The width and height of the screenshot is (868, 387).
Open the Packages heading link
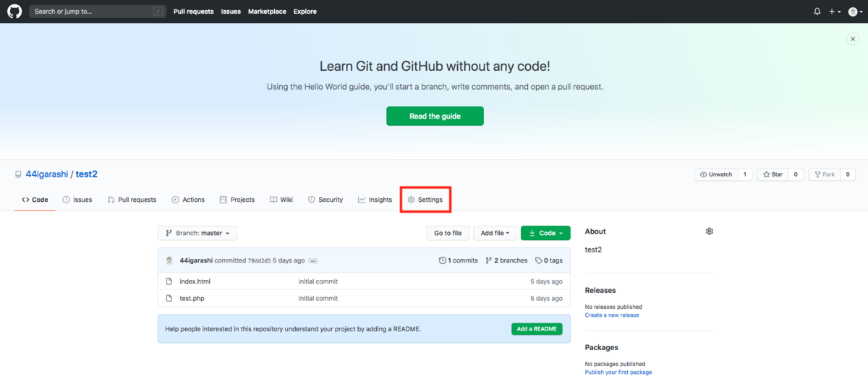[x=602, y=347]
